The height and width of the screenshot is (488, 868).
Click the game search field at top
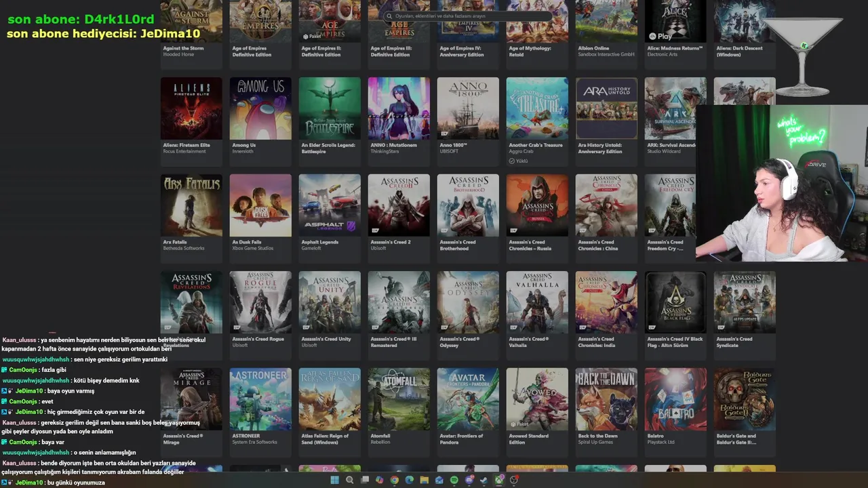[x=468, y=16]
